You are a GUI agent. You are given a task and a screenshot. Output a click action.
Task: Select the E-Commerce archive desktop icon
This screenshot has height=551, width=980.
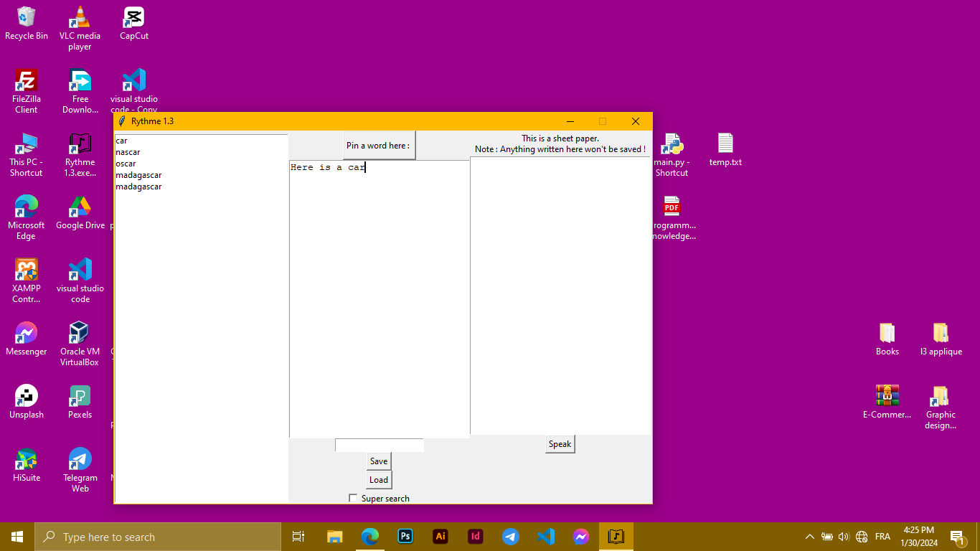[x=887, y=401]
